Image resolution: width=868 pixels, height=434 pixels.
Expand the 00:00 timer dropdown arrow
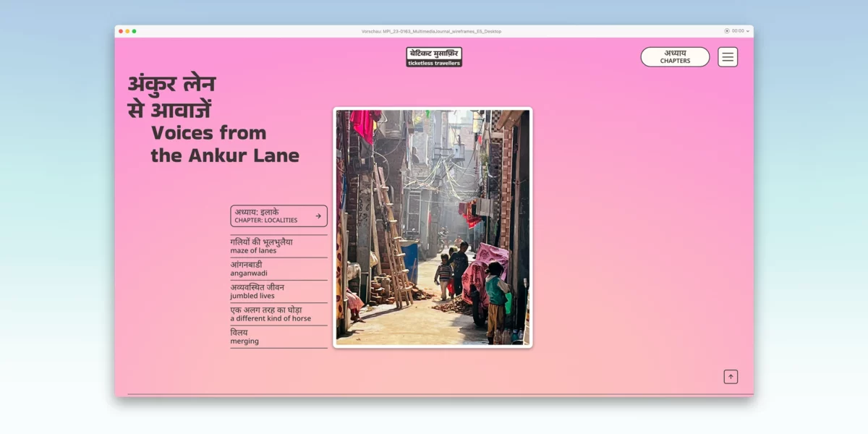point(748,31)
